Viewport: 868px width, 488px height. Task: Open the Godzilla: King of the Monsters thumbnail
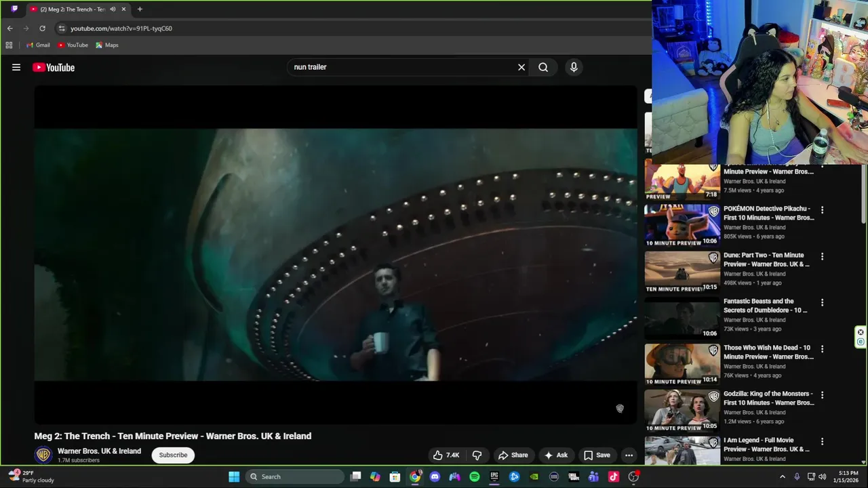coord(682,411)
